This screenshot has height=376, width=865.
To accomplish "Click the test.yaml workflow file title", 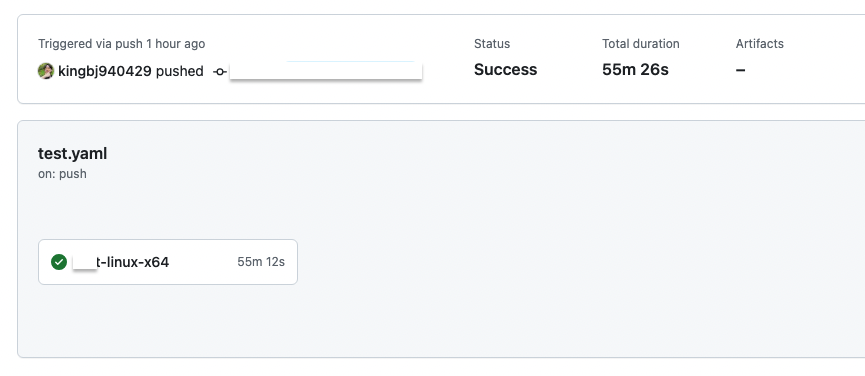I will pyautogui.click(x=72, y=154).
